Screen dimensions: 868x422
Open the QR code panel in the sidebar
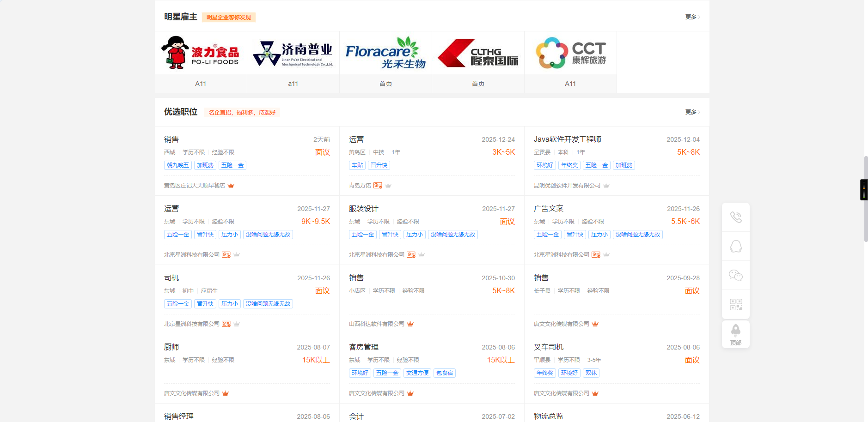(x=735, y=304)
